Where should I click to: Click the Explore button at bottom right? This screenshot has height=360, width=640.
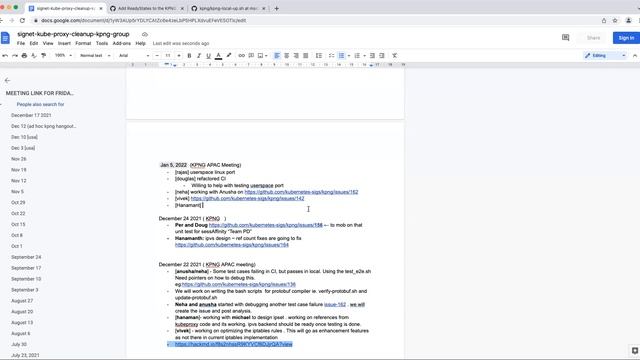pos(635,351)
